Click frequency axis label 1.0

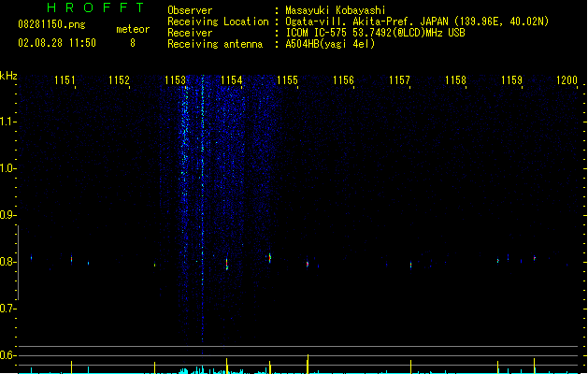7,168
